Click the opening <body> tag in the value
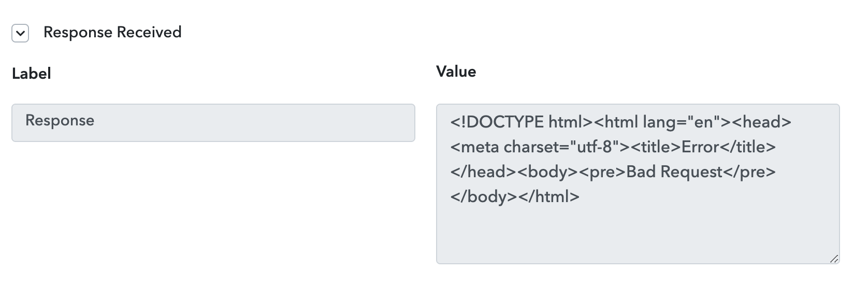 point(547,172)
